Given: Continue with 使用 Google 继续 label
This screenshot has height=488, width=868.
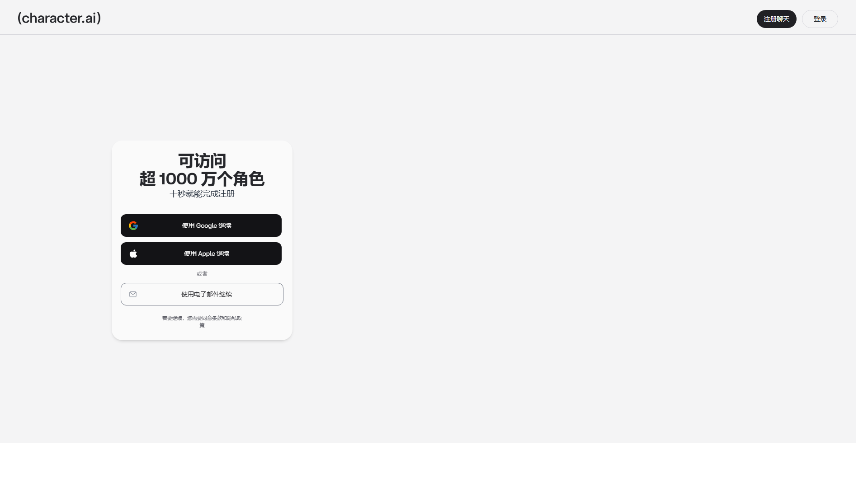Looking at the screenshot, I should (x=207, y=225).
